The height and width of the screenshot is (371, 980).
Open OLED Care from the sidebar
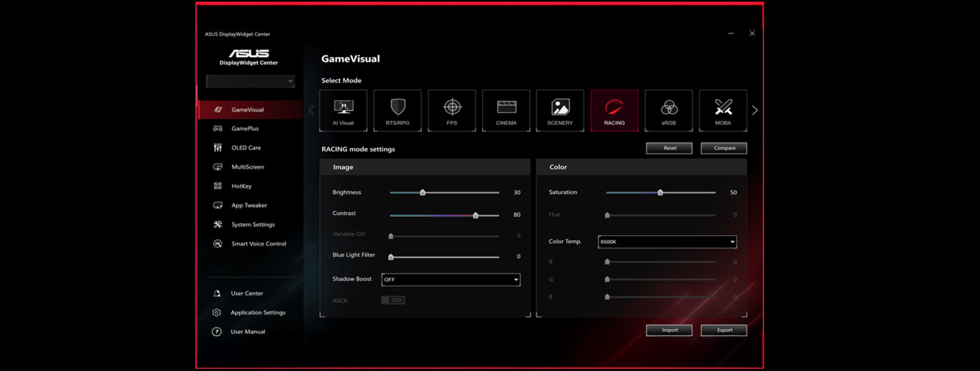246,148
